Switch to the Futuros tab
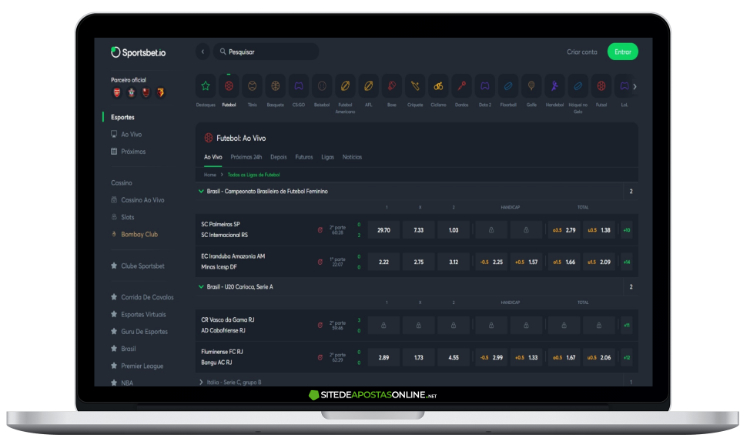This screenshot has width=750, height=448. tap(304, 157)
